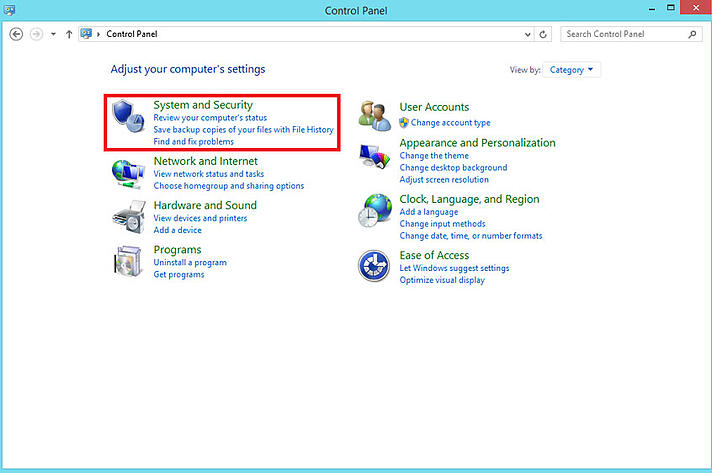
Task: Open User Accounts category
Action: tap(434, 107)
